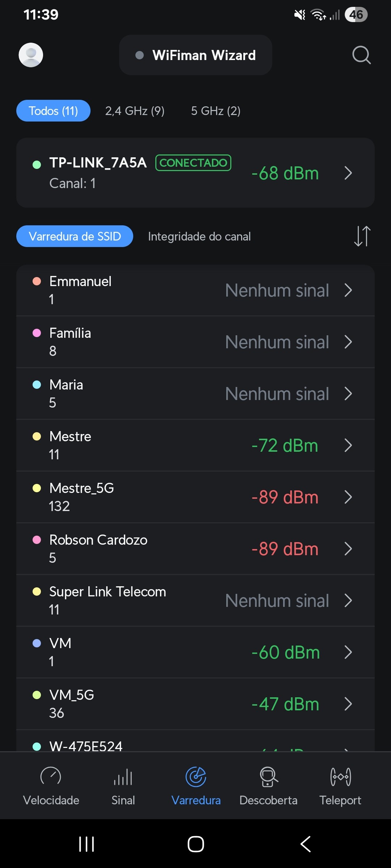Tap the sort arrows icon
Viewport: 391px width, 868px height.
(x=362, y=236)
